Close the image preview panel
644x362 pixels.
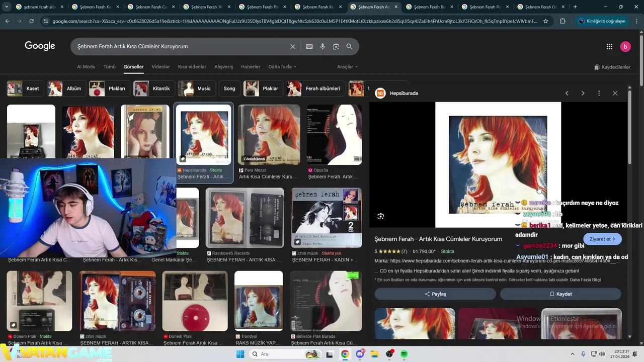pos(615,93)
